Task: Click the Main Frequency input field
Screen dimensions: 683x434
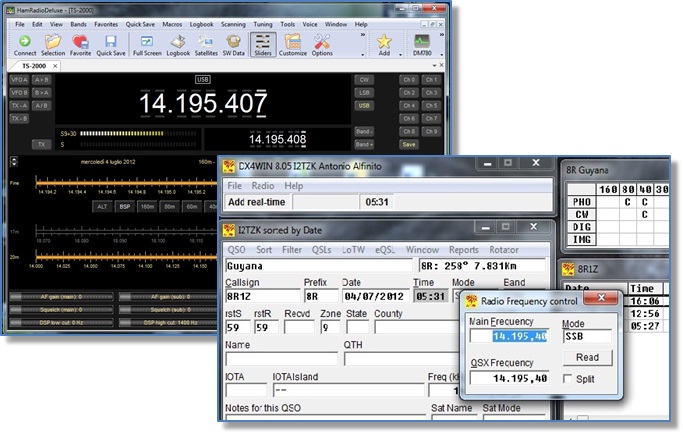Action: 509,336
